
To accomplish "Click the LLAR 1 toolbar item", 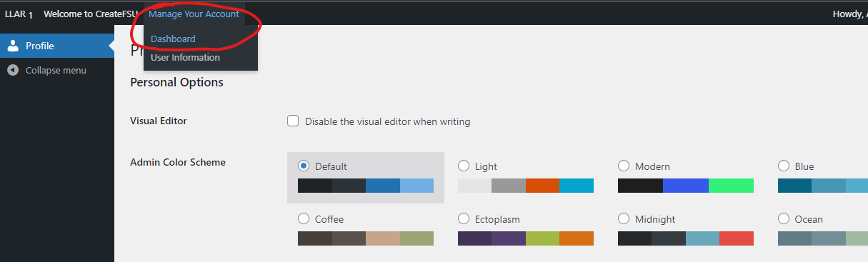I will pyautogui.click(x=19, y=14).
